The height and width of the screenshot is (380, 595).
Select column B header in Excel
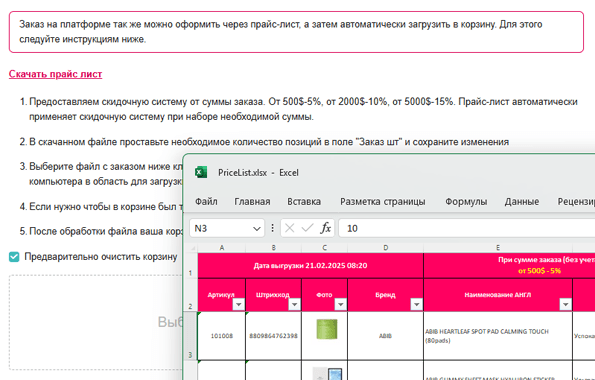(x=274, y=248)
